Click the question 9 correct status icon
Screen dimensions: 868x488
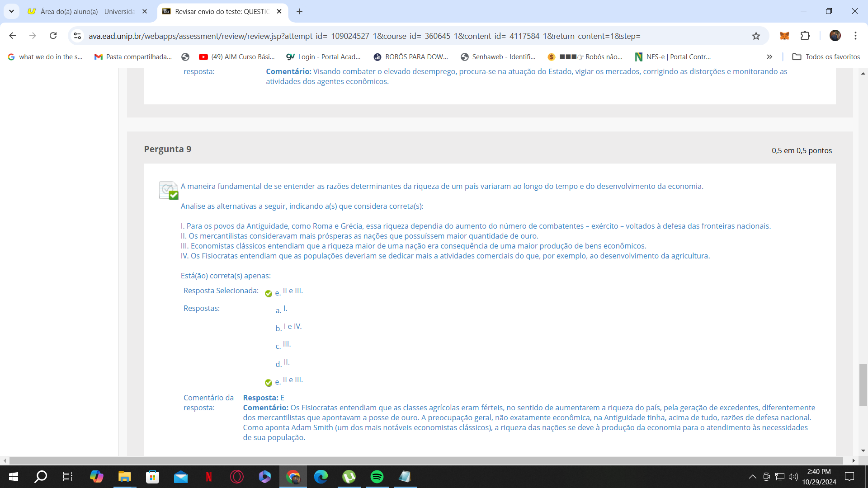coord(169,190)
